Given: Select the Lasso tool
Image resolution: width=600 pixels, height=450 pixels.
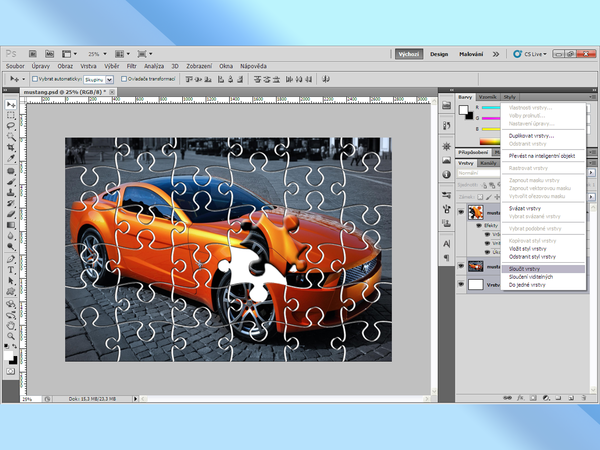Looking at the screenshot, I should pyautogui.click(x=11, y=126).
